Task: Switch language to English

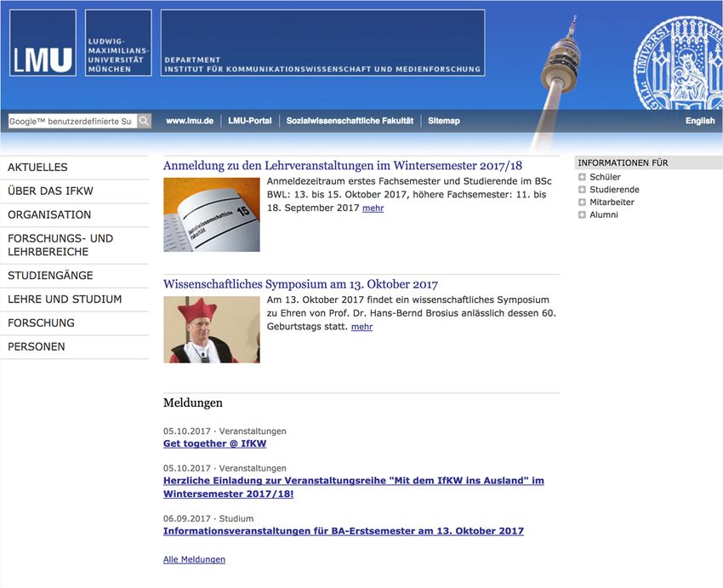Action: (x=700, y=121)
